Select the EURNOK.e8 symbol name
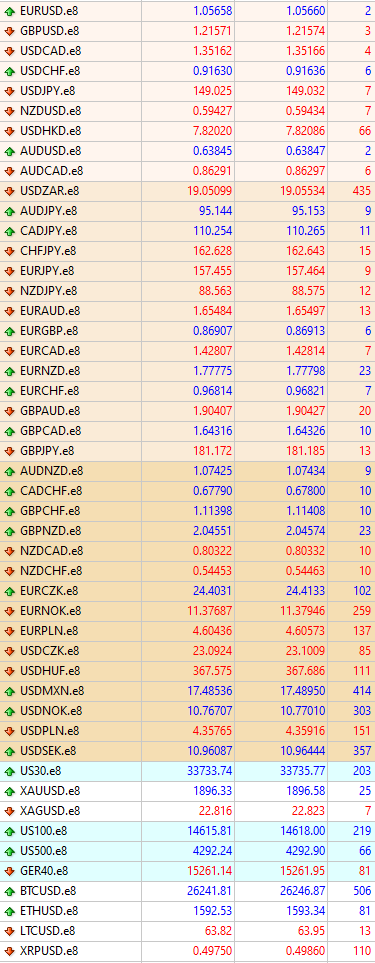 tap(50, 611)
